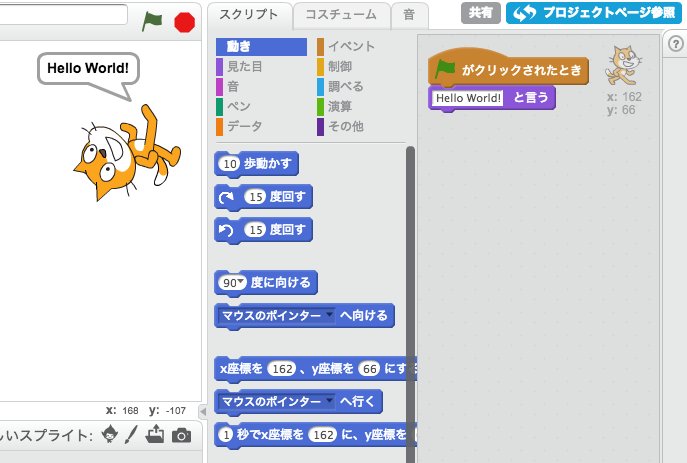The width and height of the screenshot is (687, 463).
Task: Select the 動き block category
Action: pos(261,46)
